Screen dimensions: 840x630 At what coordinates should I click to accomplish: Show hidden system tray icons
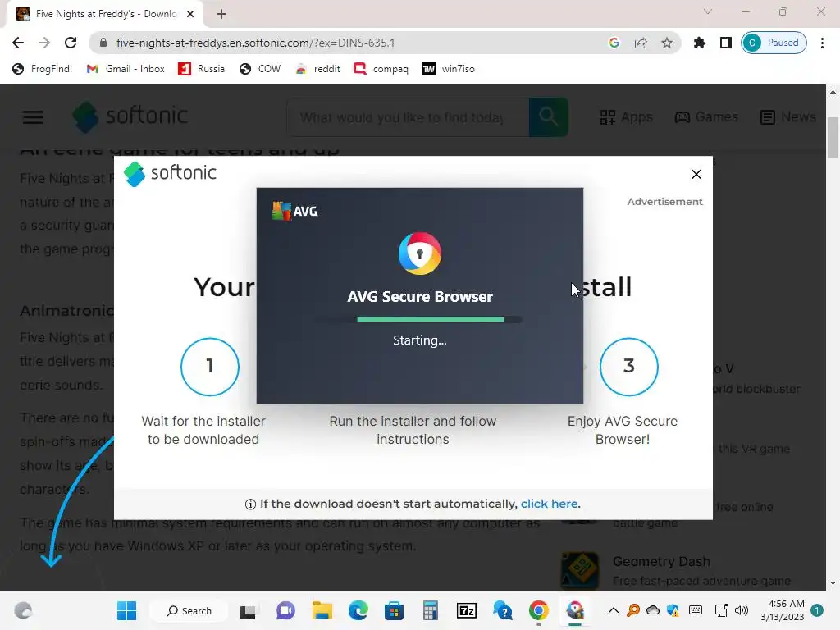[x=614, y=610]
